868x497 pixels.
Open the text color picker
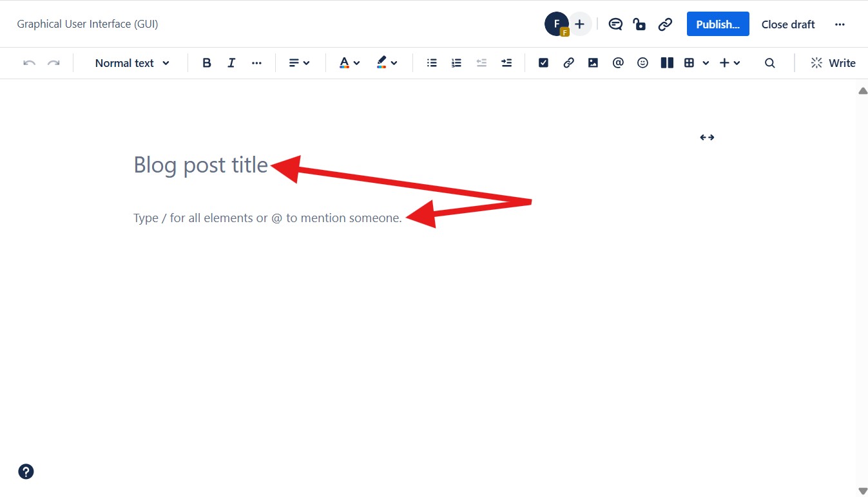(x=349, y=63)
